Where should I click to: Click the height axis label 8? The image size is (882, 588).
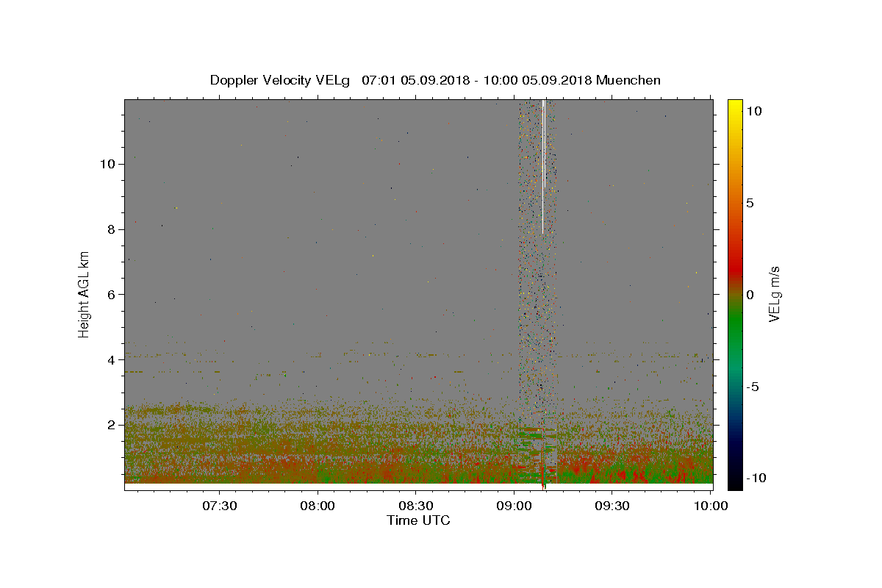pos(112,229)
